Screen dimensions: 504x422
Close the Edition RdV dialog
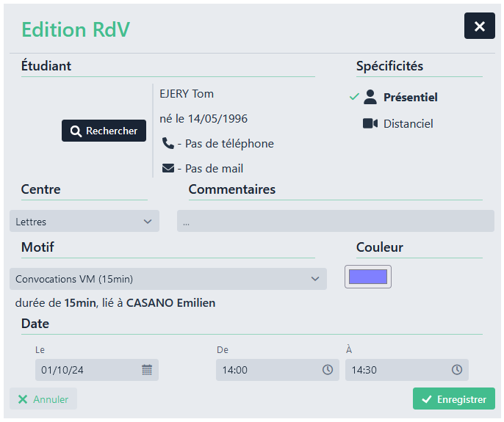tap(479, 26)
